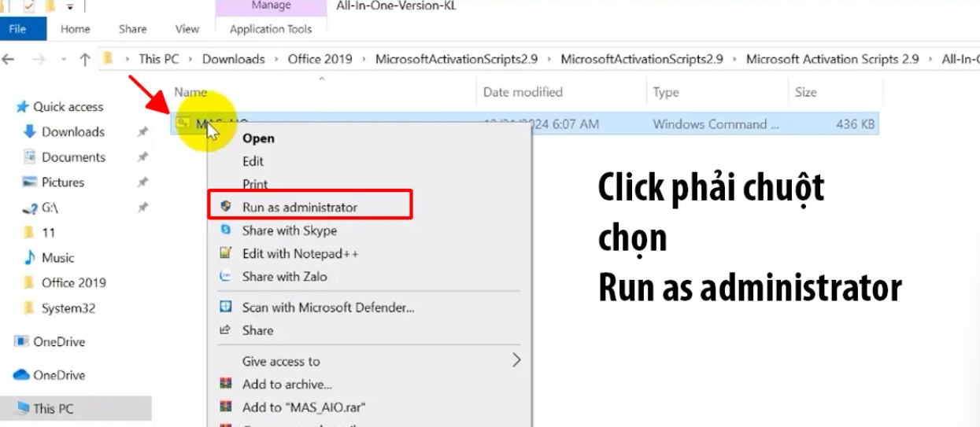The image size is (980, 427).
Task: Select the Manage contextual tab
Action: pyautogui.click(x=271, y=6)
